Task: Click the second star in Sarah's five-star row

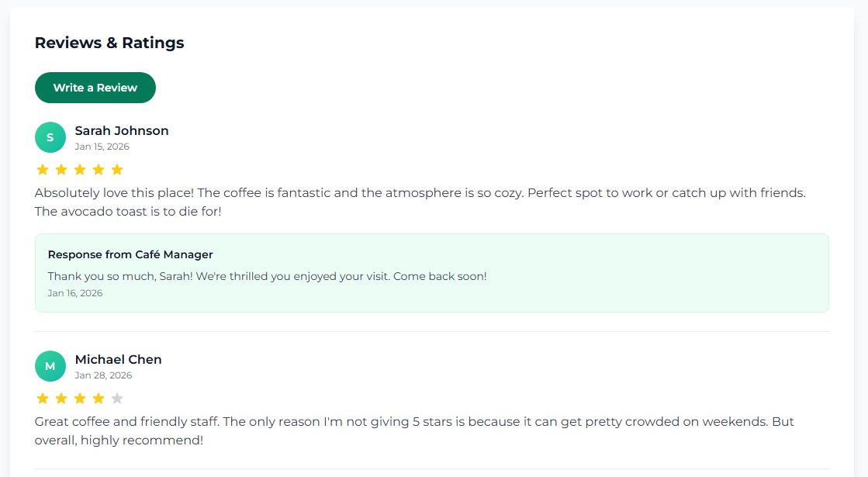Action: pos(61,169)
